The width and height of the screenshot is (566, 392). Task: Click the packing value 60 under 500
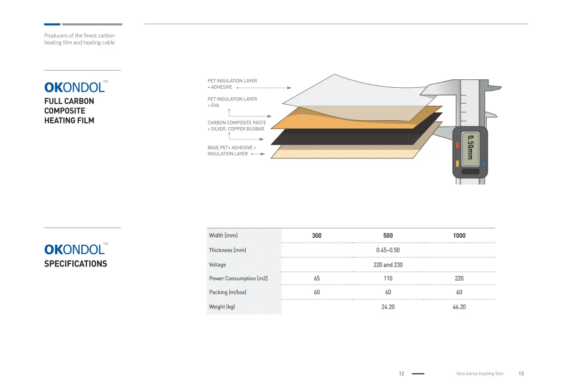tap(388, 292)
